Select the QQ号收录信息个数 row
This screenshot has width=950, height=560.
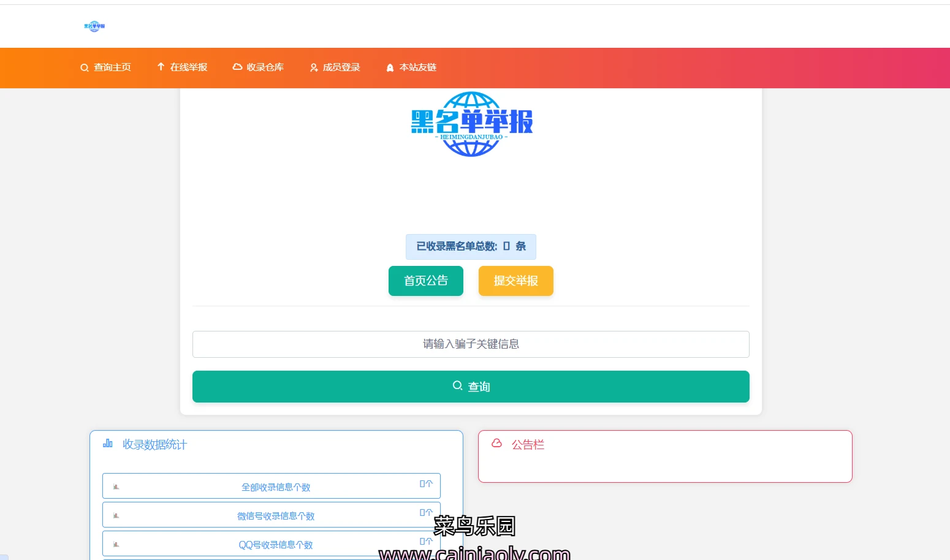coord(276,544)
